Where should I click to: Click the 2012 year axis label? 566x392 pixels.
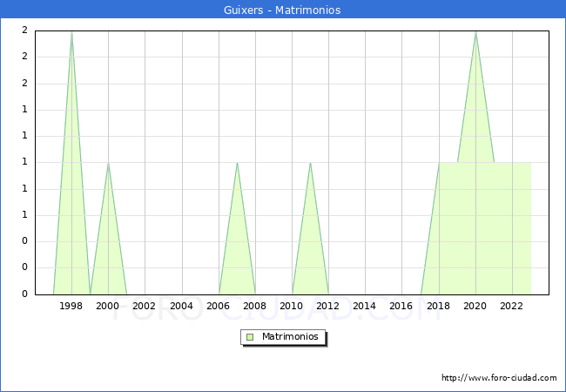[328, 306]
